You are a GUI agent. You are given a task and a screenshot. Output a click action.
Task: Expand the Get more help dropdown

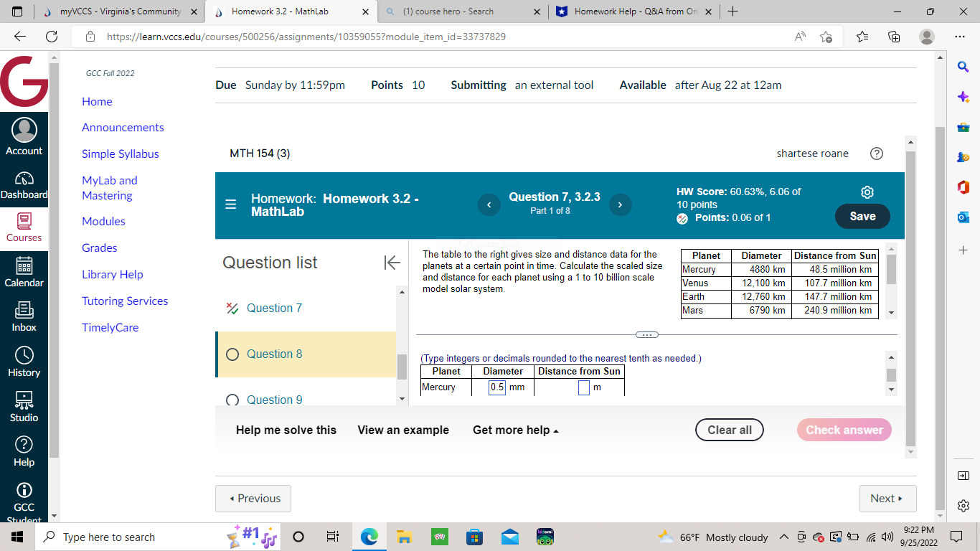[x=515, y=430]
